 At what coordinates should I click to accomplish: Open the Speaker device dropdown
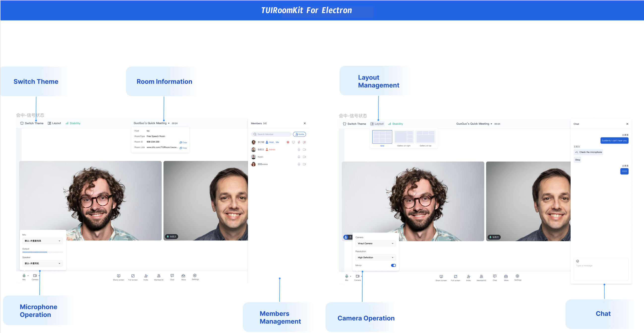(x=42, y=263)
